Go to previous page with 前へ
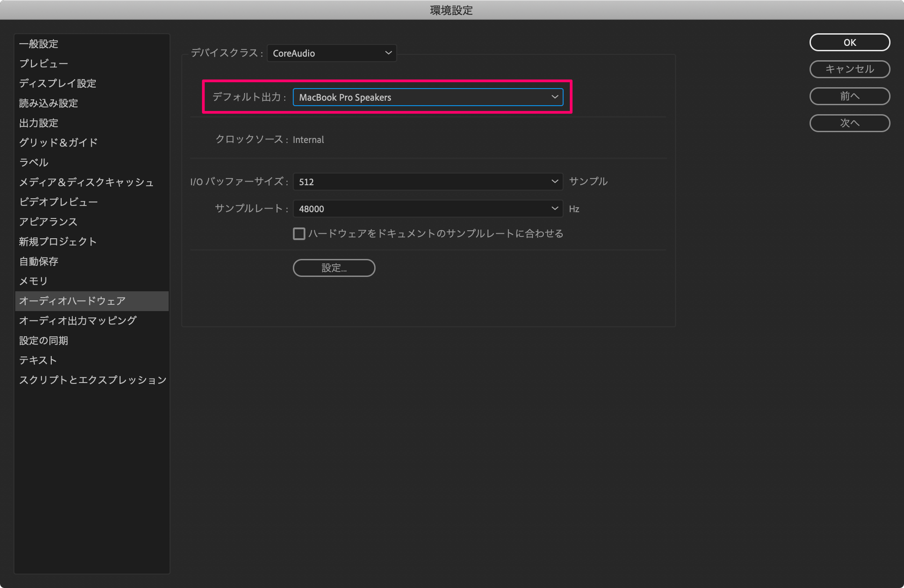This screenshot has width=904, height=588. (x=850, y=96)
